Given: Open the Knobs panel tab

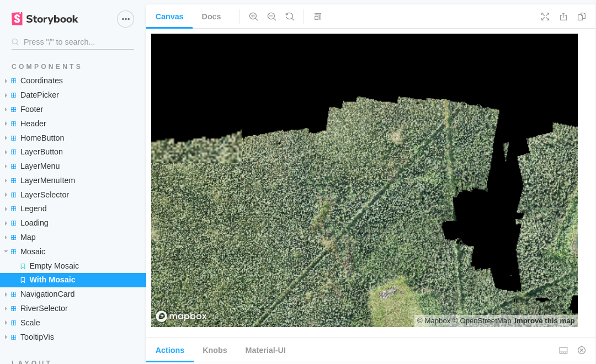Looking at the screenshot, I should (x=215, y=350).
